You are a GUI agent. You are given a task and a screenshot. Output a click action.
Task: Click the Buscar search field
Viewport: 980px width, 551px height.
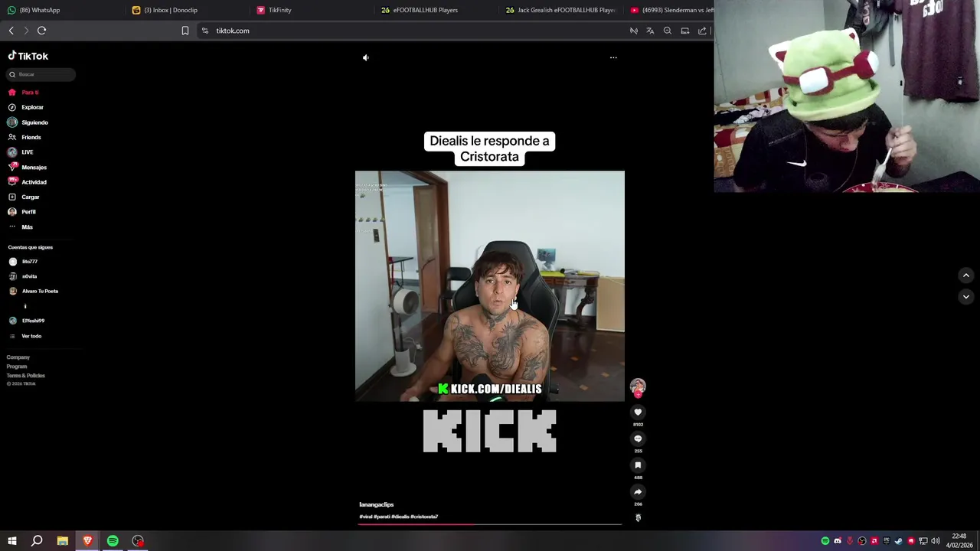click(41, 74)
